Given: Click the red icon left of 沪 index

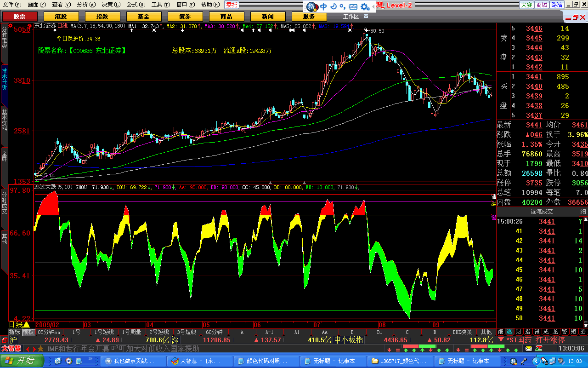Looking at the screenshot, I should [x=4, y=340].
